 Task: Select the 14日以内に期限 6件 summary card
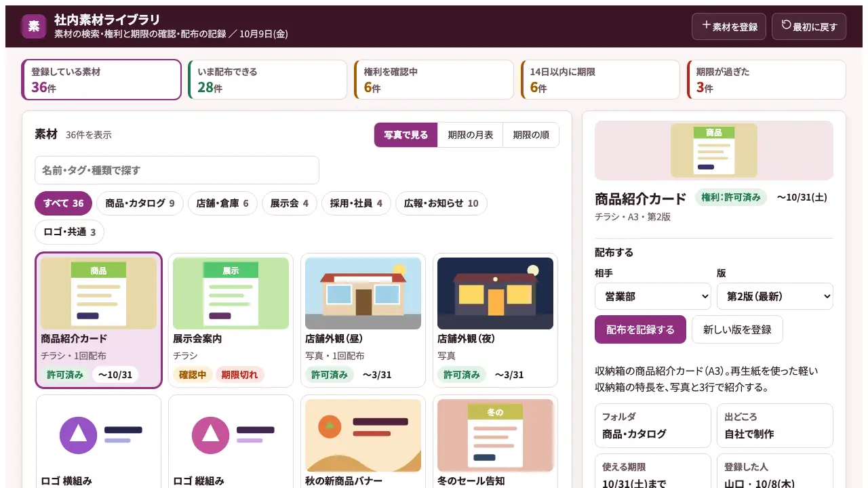(600, 79)
